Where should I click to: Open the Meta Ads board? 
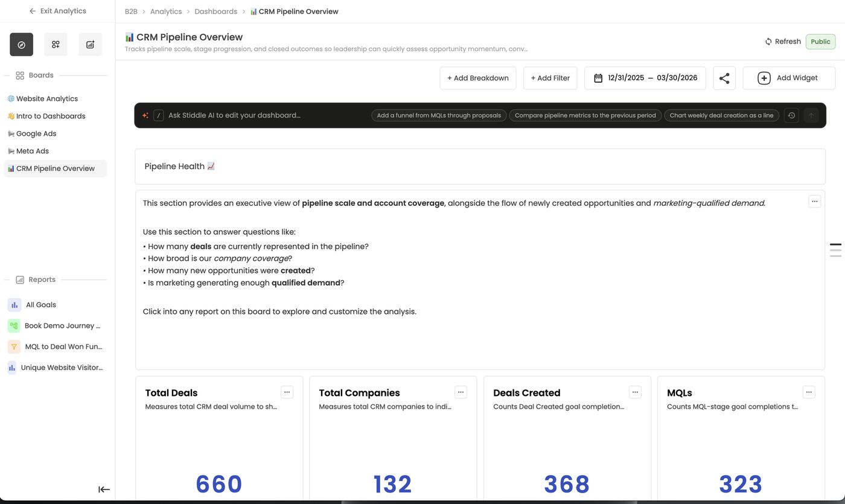[56, 151]
